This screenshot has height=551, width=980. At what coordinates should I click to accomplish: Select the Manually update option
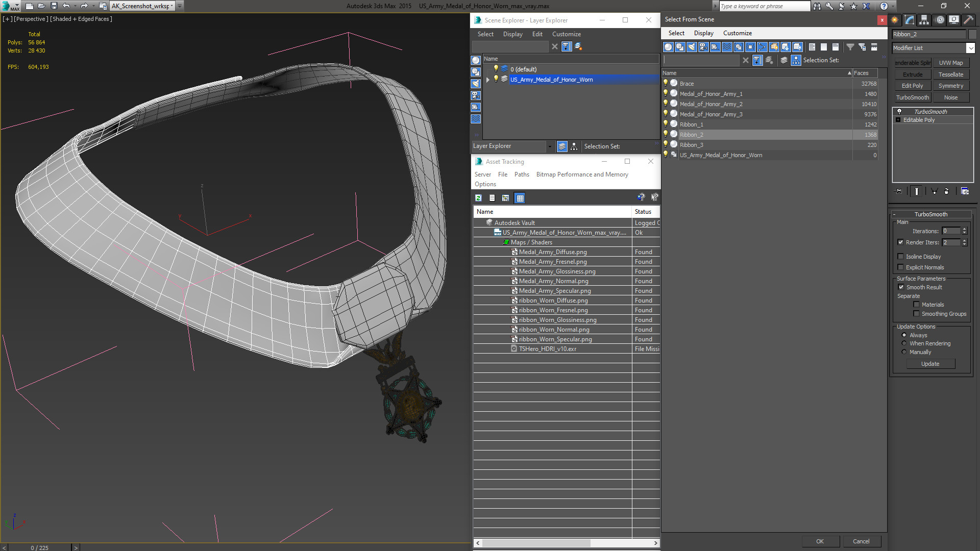pos(904,352)
